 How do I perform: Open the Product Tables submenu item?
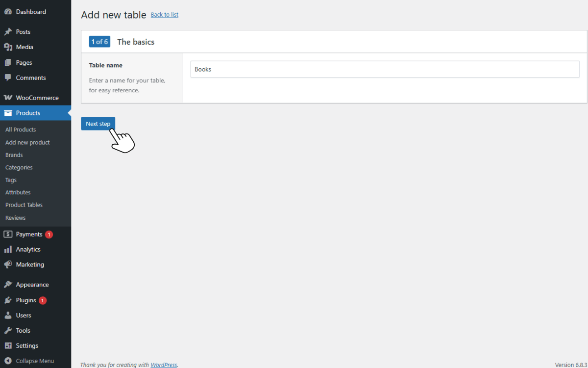coord(24,205)
